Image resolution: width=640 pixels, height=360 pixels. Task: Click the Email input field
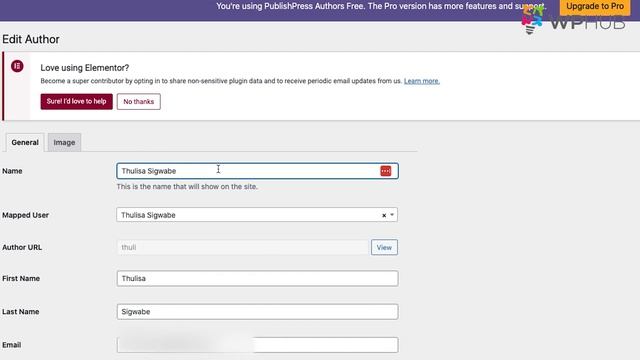pyautogui.click(x=257, y=345)
